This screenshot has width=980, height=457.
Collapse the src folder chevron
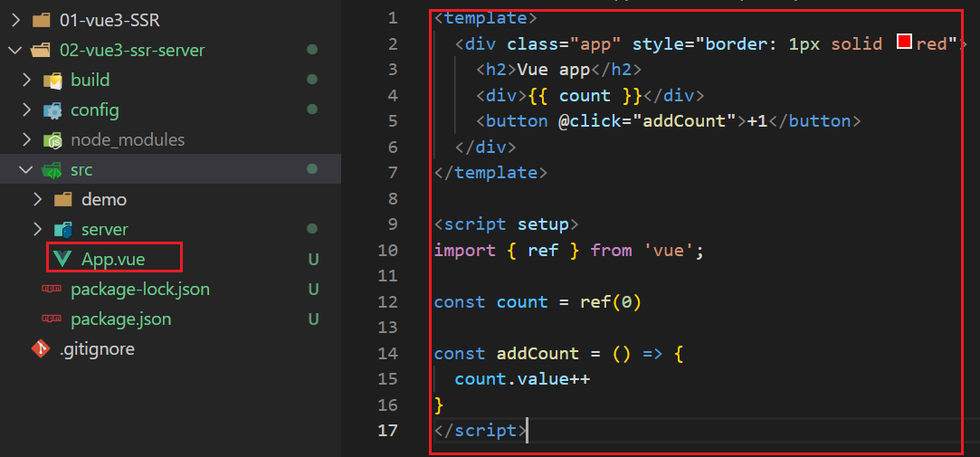[26, 169]
